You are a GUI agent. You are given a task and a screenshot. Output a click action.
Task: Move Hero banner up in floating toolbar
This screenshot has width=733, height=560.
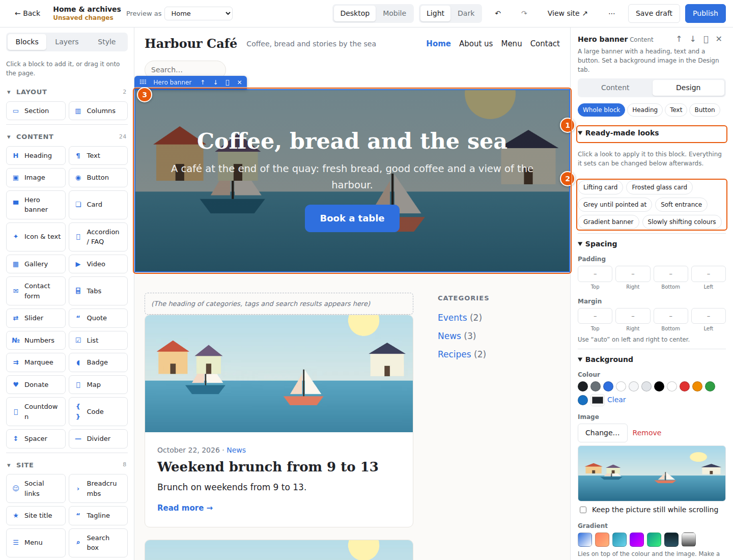pyautogui.click(x=203, y=82)
